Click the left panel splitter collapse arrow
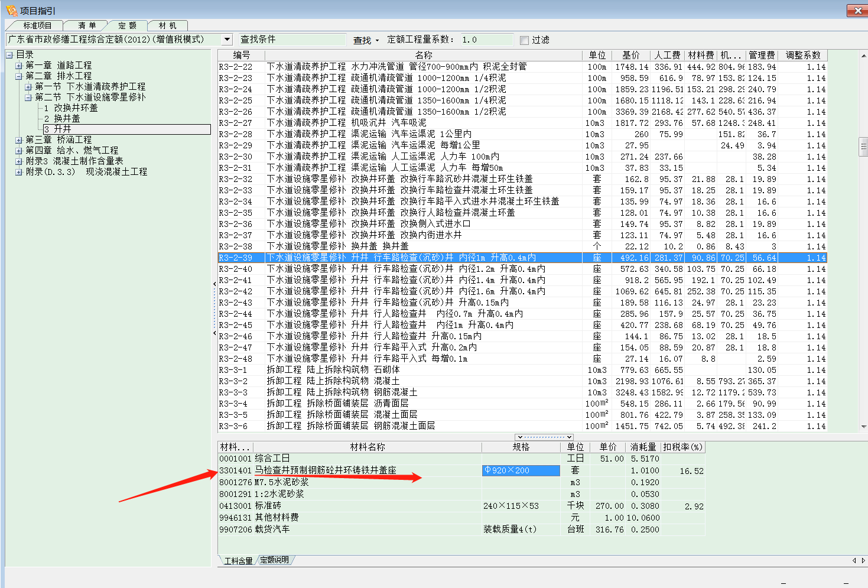The width and height of the screenshot is (868, 588). pyautogui.click(x=214, y=284)
